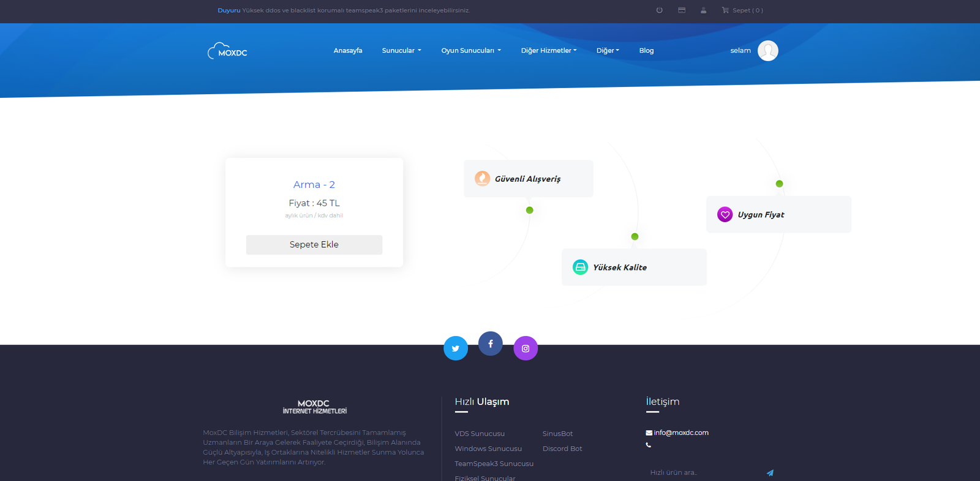Open the Diğer Hizmetler dropdown
The height and width of the screenshot is (481, 980).
click(548, 51)
